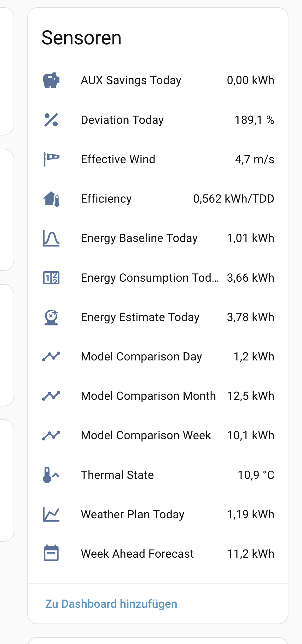
Task: Open the Deviation Today label
Action: pyautogui.click(x=122, y=120)
